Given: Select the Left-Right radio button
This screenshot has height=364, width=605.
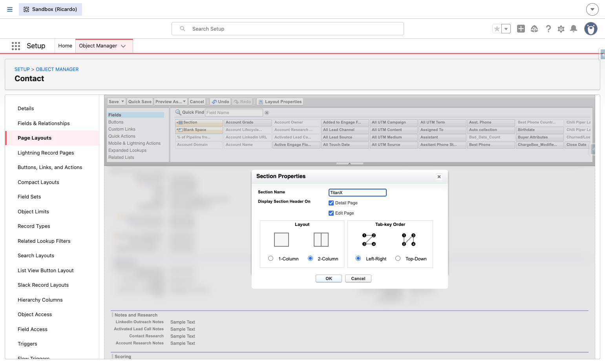Looking at the screenshot, I should pos(358,258).
